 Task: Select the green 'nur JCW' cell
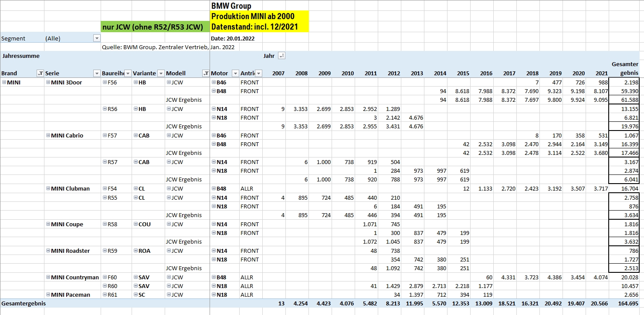click(155, 27)
